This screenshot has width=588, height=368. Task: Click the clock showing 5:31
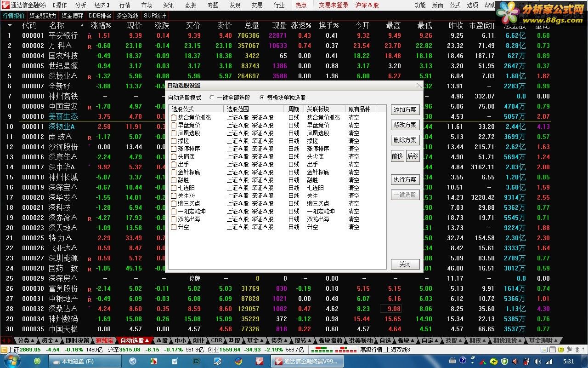point(569,362)
